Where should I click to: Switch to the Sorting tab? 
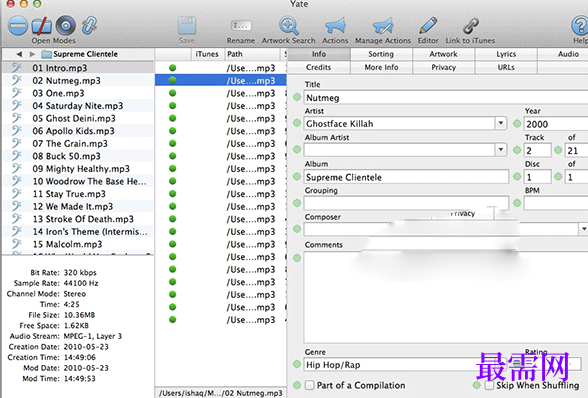point(381,54)
